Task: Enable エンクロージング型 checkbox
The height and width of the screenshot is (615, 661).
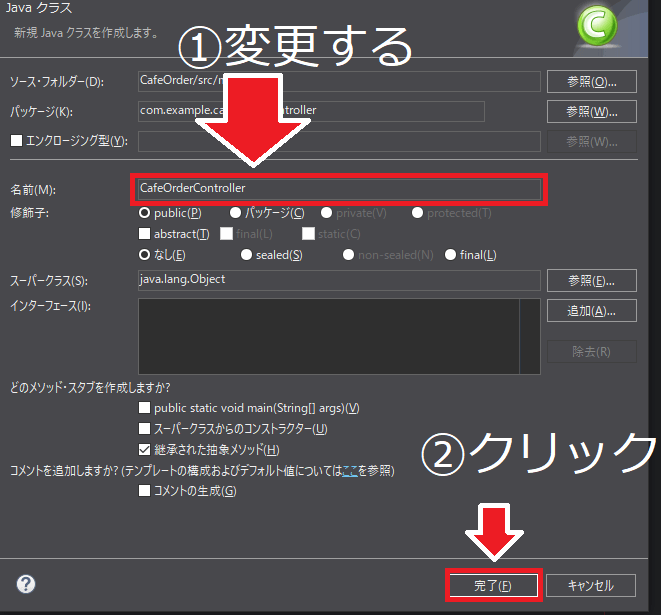Action: (x=15, y=141)
